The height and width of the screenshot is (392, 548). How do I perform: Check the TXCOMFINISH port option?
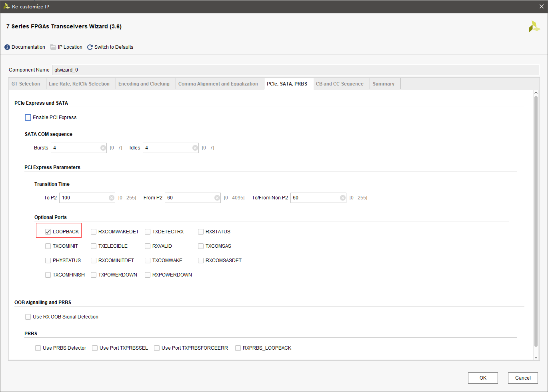pos(48,275)
